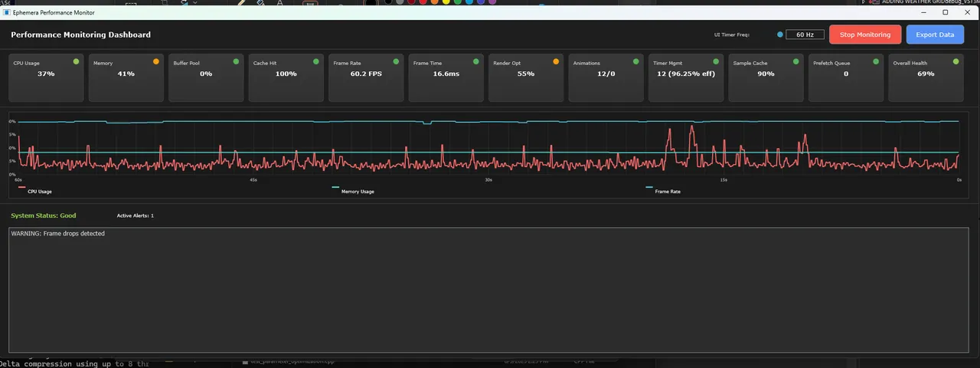Click the blue UI Timer Freq indicator dot
The width and height of the screenshot is (980, 368).
[780, 34]
